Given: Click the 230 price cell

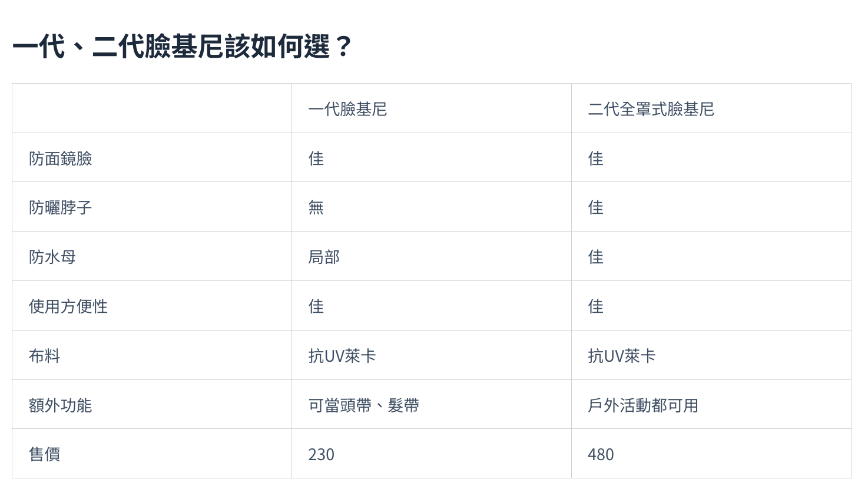Looking at the screenshot, I should point(321,454).
